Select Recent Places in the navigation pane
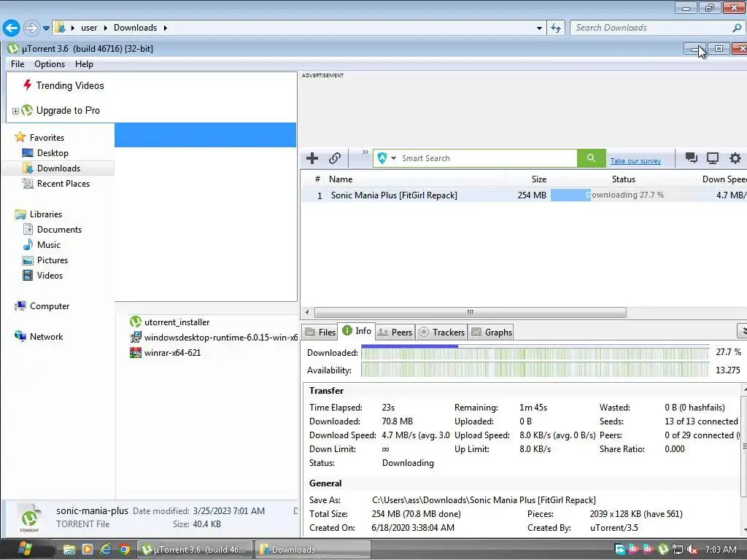 (x=63, y=184)
